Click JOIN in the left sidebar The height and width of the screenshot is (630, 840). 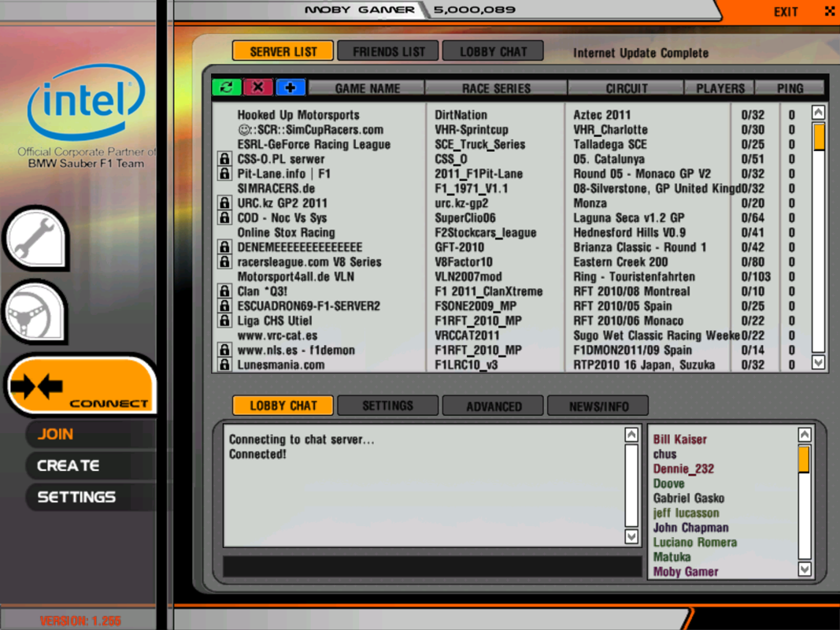[x=55, y=434]
